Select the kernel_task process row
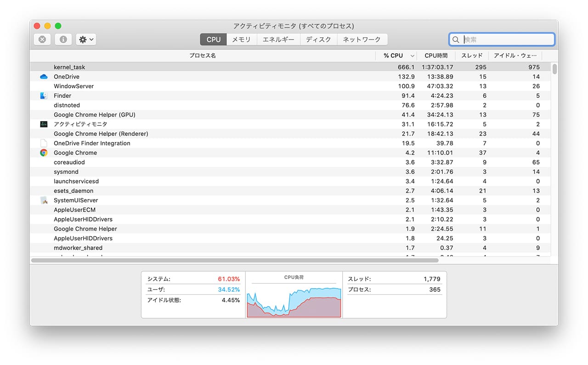Viewport: 588px width, 365px height. pyautogui.click(x=290, y=67)
